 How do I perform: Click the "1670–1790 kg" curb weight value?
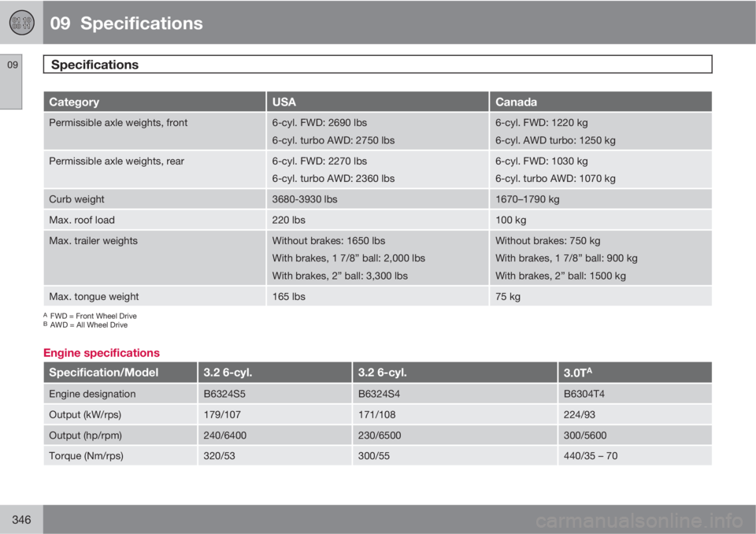tap(528, 199)
